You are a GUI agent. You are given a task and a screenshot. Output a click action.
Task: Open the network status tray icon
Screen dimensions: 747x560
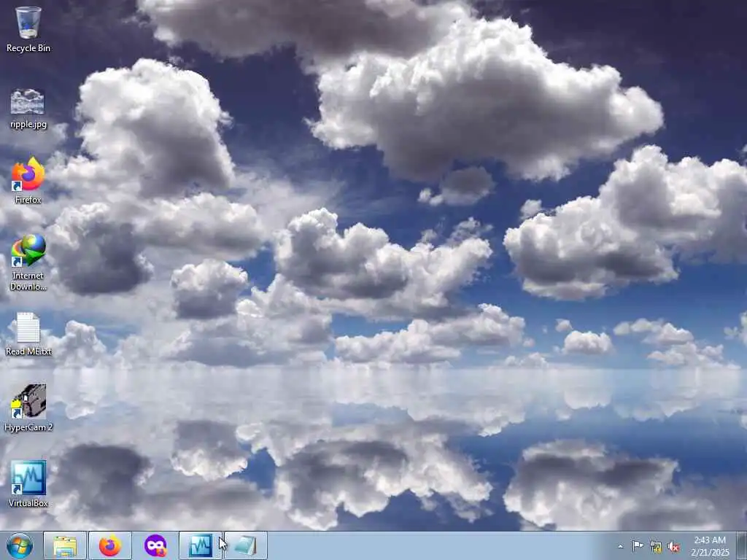pyautogui.click(x=656, y=547)
